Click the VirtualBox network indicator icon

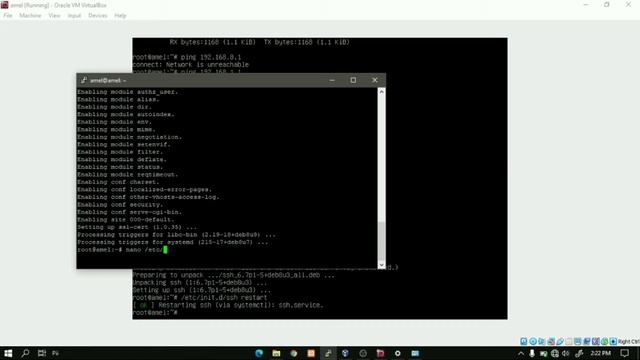click(551, 341)
